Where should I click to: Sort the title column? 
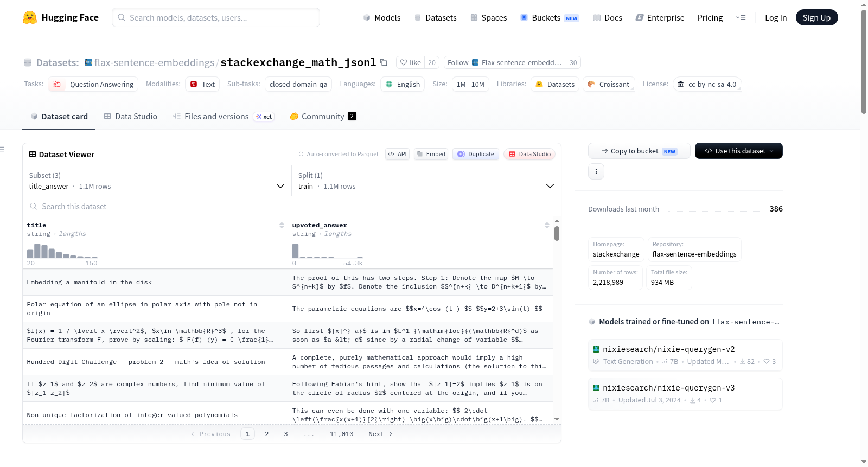(282, 225)
